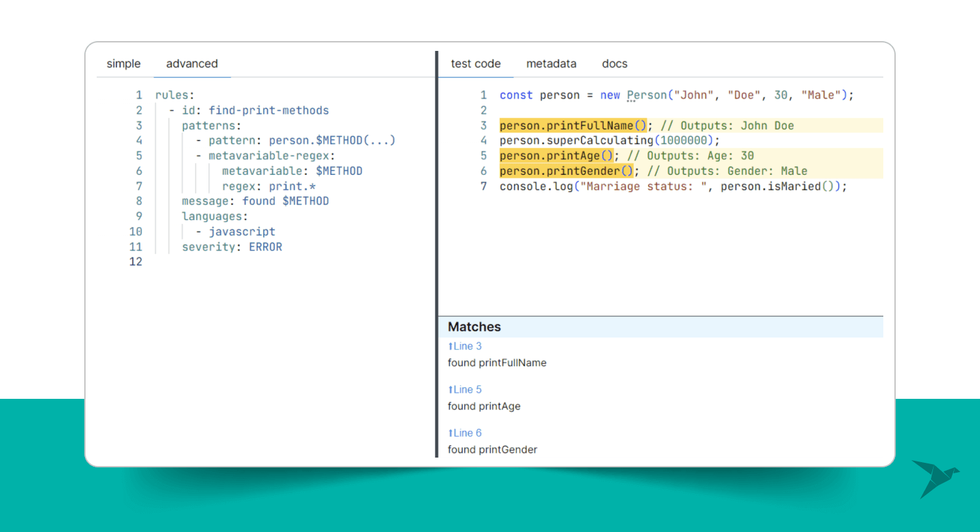980x532 pixels.
Task: Click the vertical divider between the editor panes
Action: [x=436, y=255]
